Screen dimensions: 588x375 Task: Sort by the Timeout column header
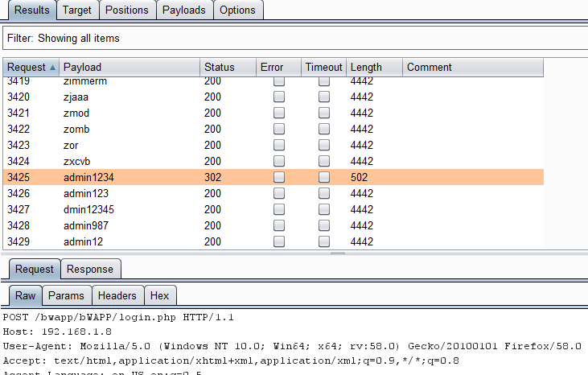(x=323, y=67)
